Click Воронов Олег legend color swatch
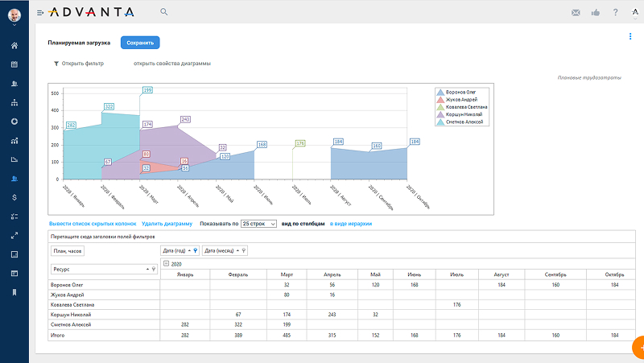 click(x=440, y=93)
